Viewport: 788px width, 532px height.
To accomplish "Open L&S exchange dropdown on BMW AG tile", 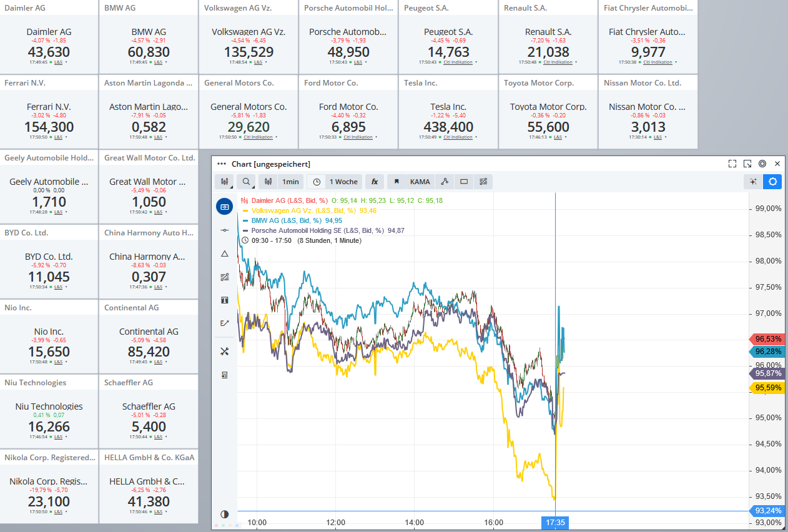I will pos(165,62).
